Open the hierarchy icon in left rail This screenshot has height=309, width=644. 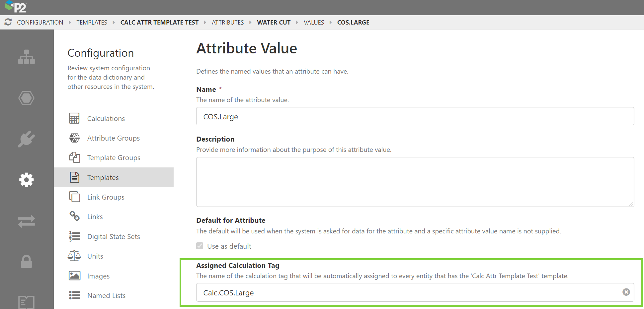click(x=27, y=57)
